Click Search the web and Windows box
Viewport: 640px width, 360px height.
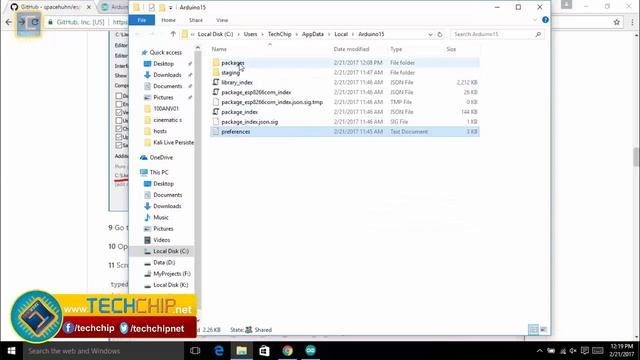104,351
